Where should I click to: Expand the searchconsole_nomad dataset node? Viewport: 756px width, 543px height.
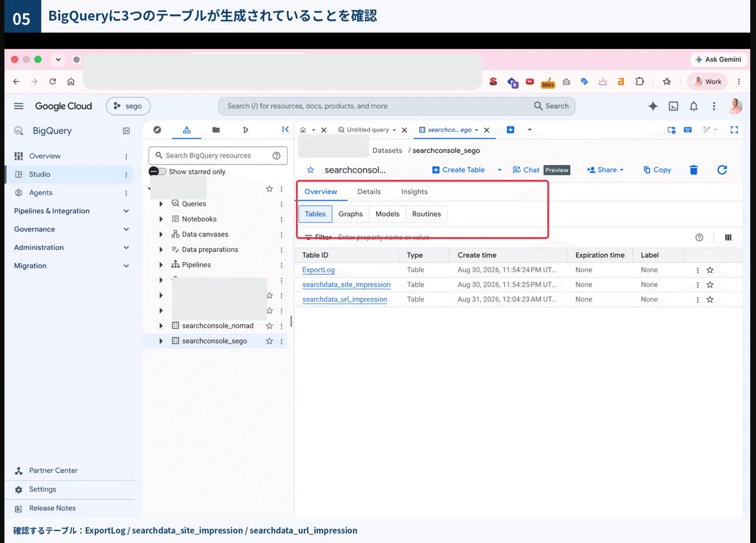point(161,326)
